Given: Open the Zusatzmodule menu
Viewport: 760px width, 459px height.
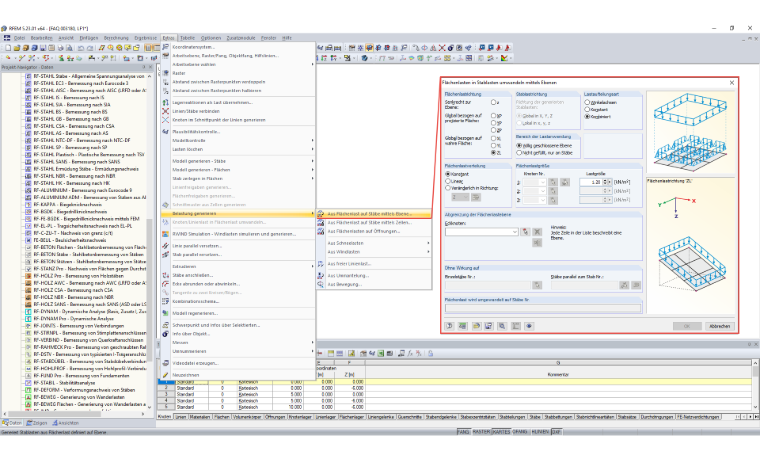Looking at the screenshot, I should [240, 38].
